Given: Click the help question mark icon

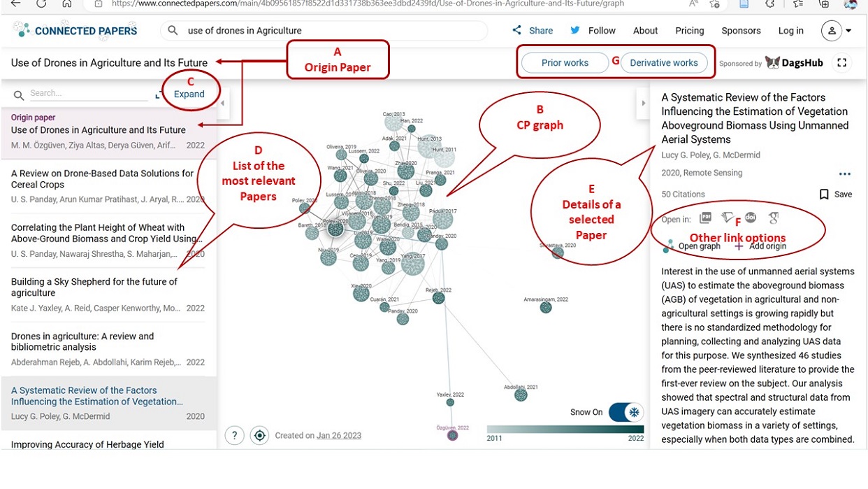Looking at the screenshot, I should pyautogui.click(x=234, y=435).
